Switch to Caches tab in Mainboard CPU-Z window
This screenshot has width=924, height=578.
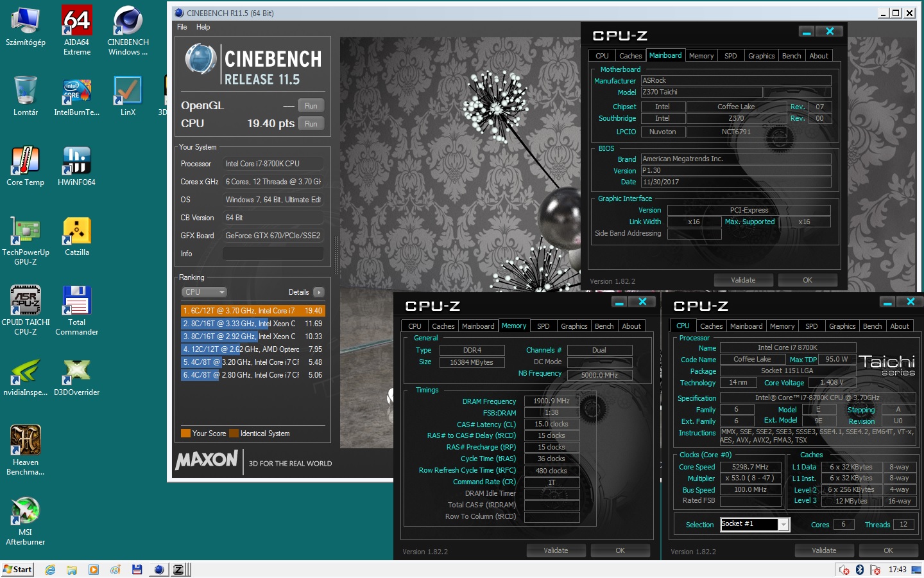coord(630,56)
